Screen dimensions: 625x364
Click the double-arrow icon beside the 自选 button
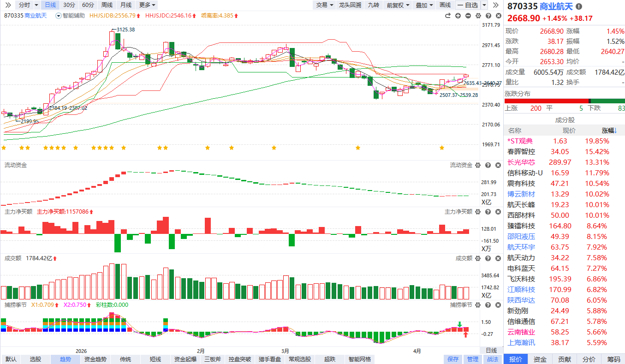point(496,5)
